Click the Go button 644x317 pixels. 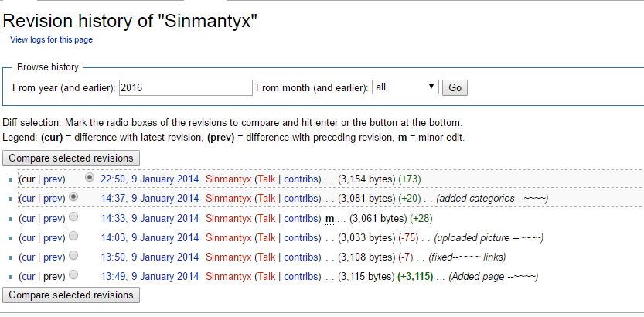455,87
